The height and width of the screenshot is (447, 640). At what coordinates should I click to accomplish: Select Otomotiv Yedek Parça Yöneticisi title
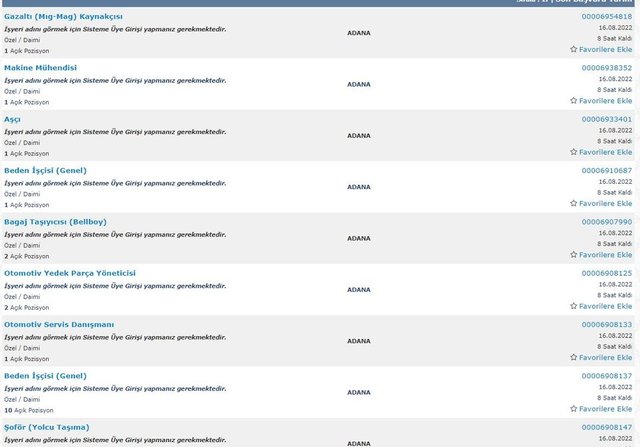tap(70, 273)
